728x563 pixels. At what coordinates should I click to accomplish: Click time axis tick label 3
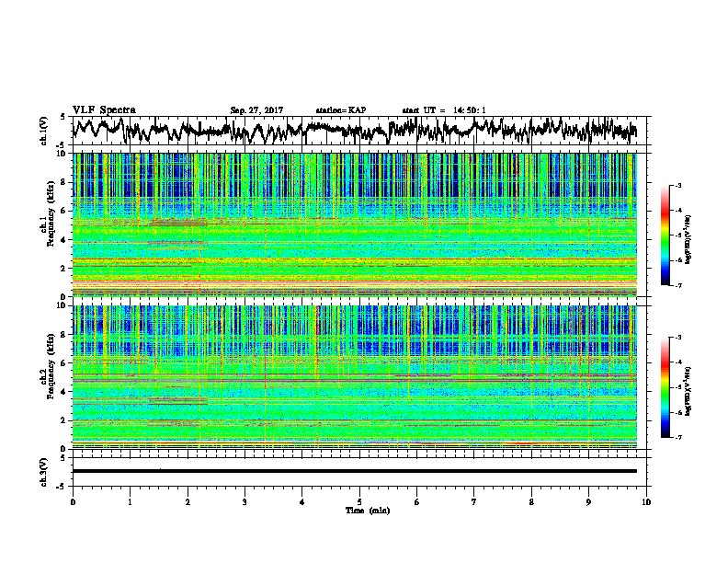point(245,501)
